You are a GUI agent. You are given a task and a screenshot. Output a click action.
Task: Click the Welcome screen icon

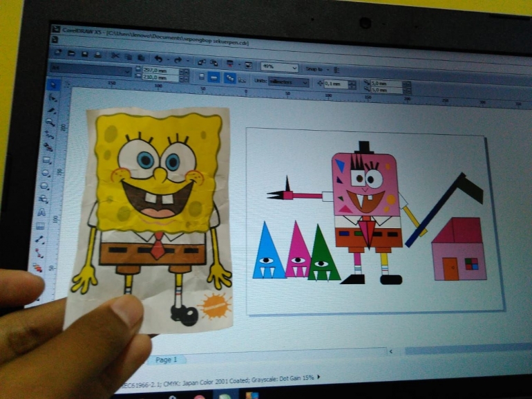pyautogui.click(x=248, y=64)
